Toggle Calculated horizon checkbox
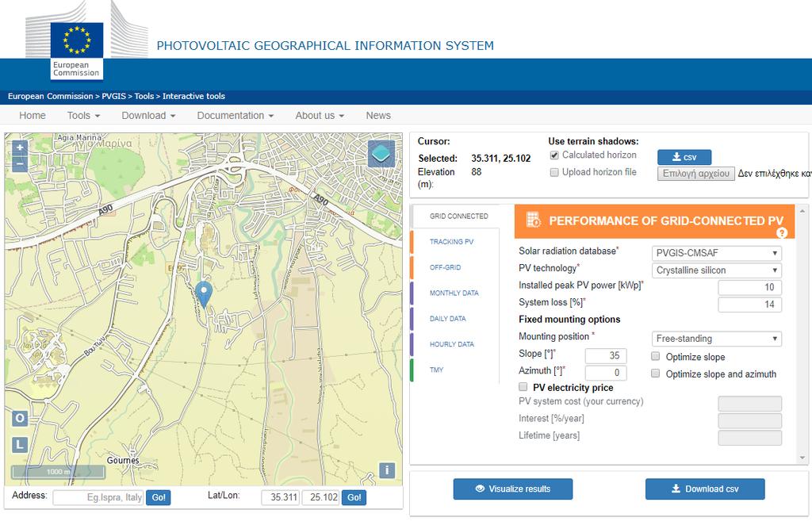Screen dimensions: 812x529 [554, 155]
